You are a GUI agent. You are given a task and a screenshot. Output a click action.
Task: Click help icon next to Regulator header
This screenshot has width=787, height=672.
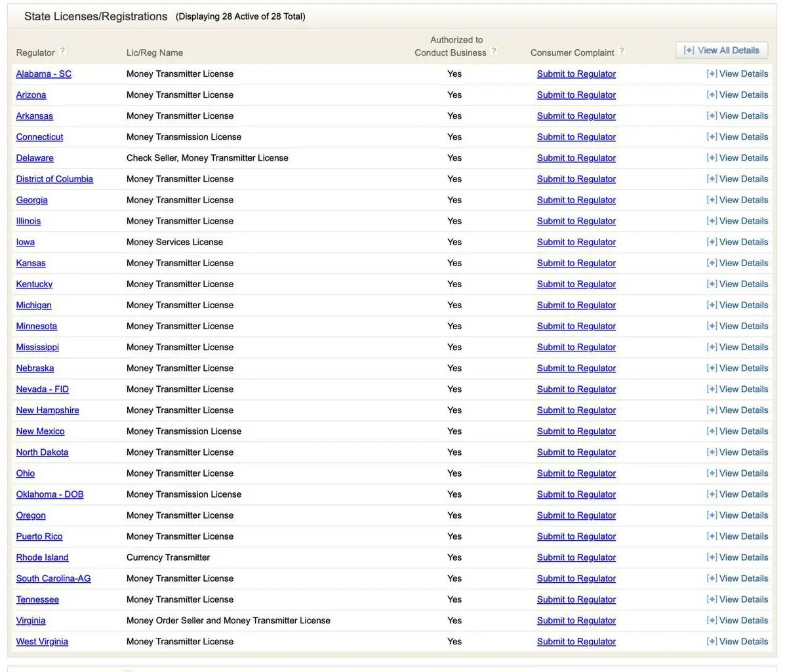tap(63, 51)
